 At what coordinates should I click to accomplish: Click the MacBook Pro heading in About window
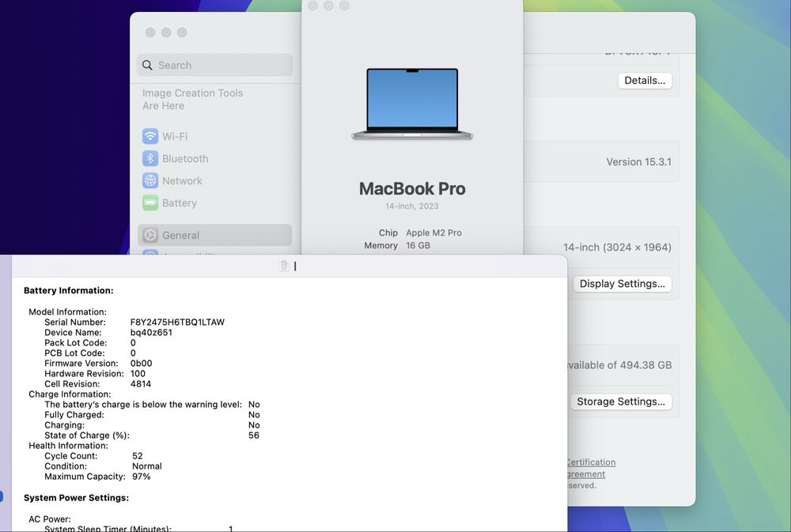coord(412,189)
